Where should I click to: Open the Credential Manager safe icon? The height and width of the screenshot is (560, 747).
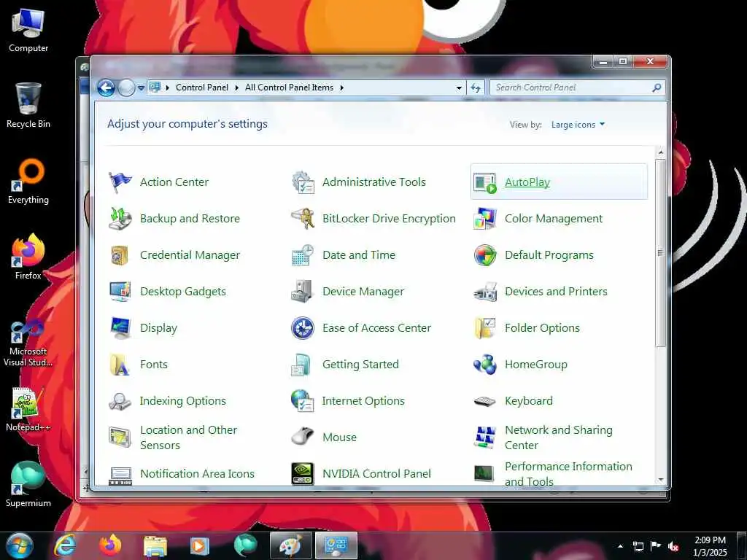click(120, 255)
